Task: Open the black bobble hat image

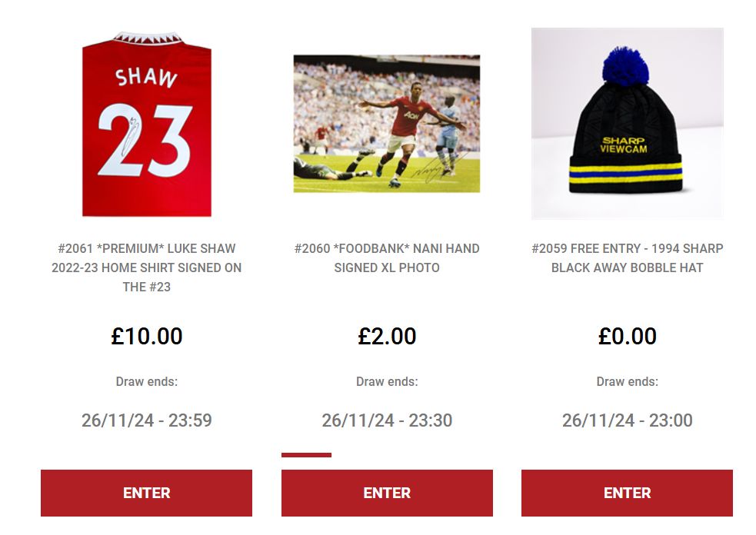Action: pos(628,124)
